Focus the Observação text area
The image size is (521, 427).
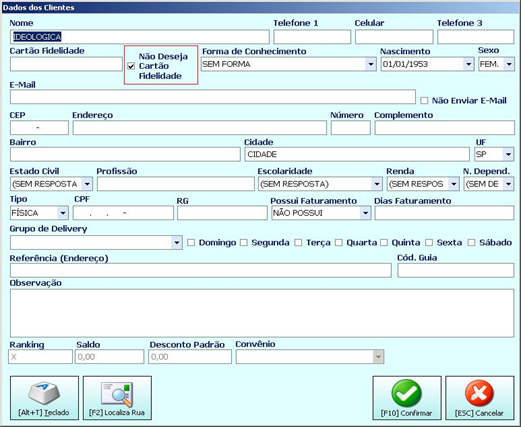coord(262,313)
